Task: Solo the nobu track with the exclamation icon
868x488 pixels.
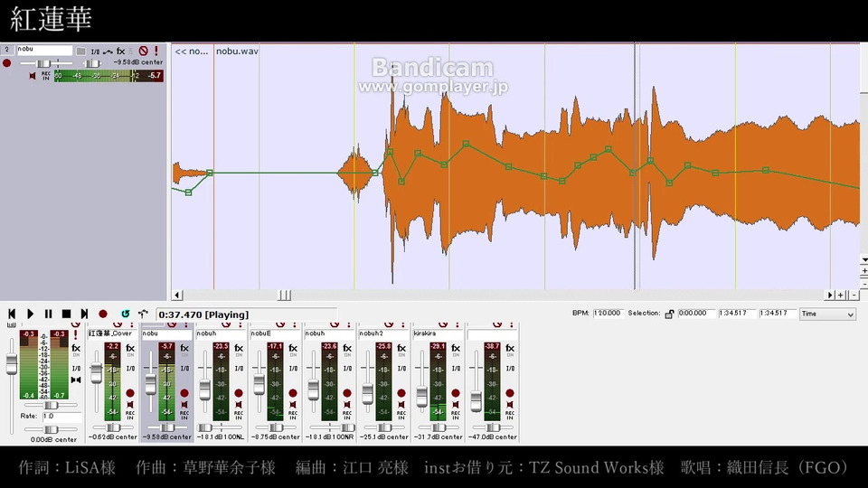Action: click(156, 51)
